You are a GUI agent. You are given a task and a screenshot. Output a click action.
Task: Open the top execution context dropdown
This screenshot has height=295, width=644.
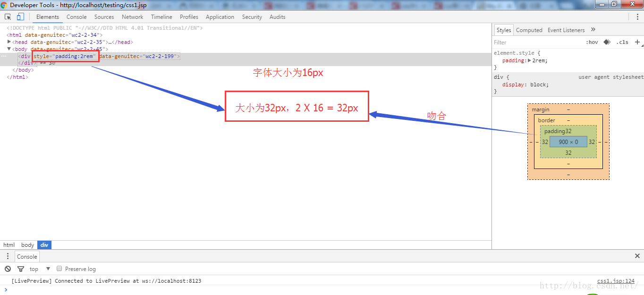click(x=40, y=269)
